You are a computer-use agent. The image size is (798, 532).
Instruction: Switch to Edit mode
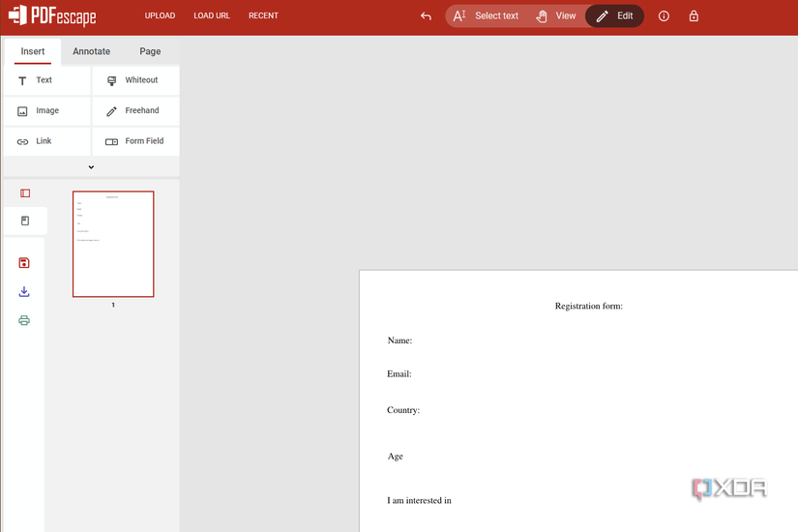[614, 16]
